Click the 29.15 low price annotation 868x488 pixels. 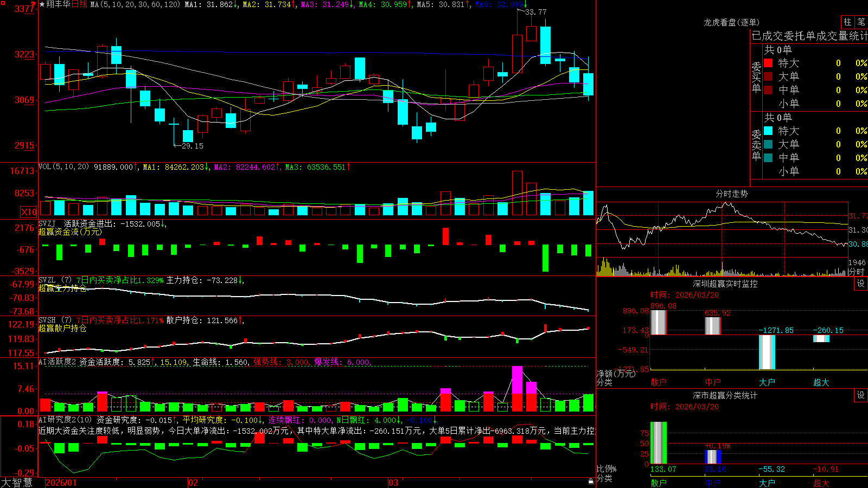[x=193, y=146]
